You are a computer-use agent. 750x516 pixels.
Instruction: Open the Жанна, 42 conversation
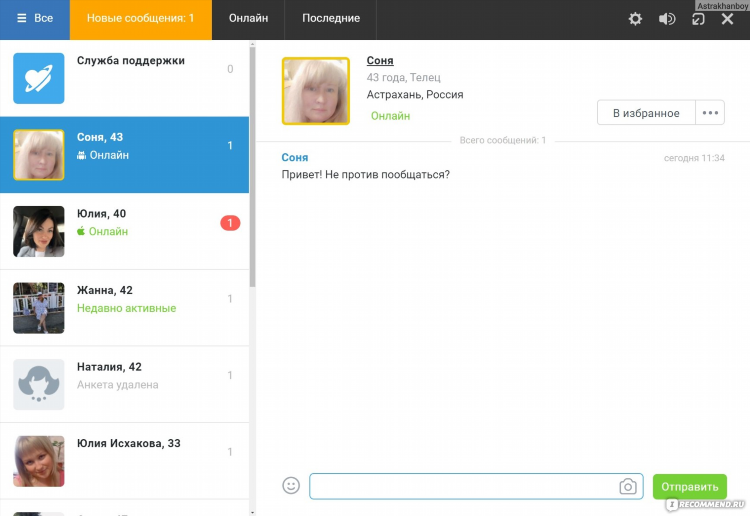(124, 307)
